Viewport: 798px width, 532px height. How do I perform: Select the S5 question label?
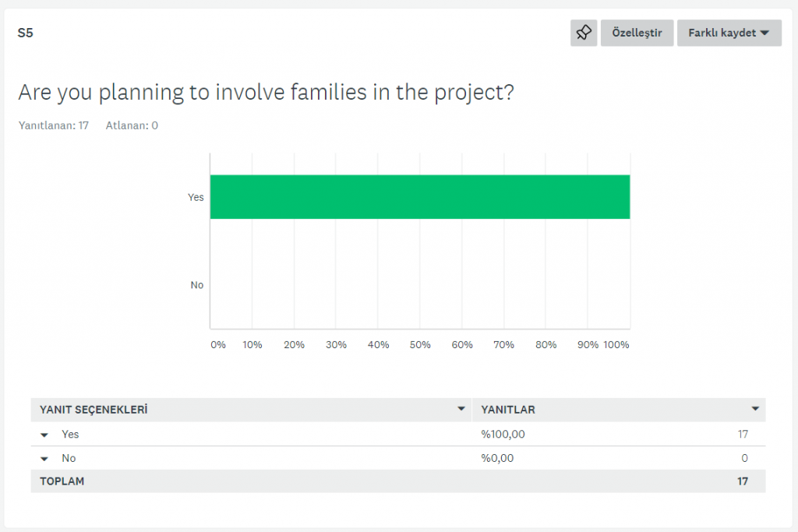26,33
